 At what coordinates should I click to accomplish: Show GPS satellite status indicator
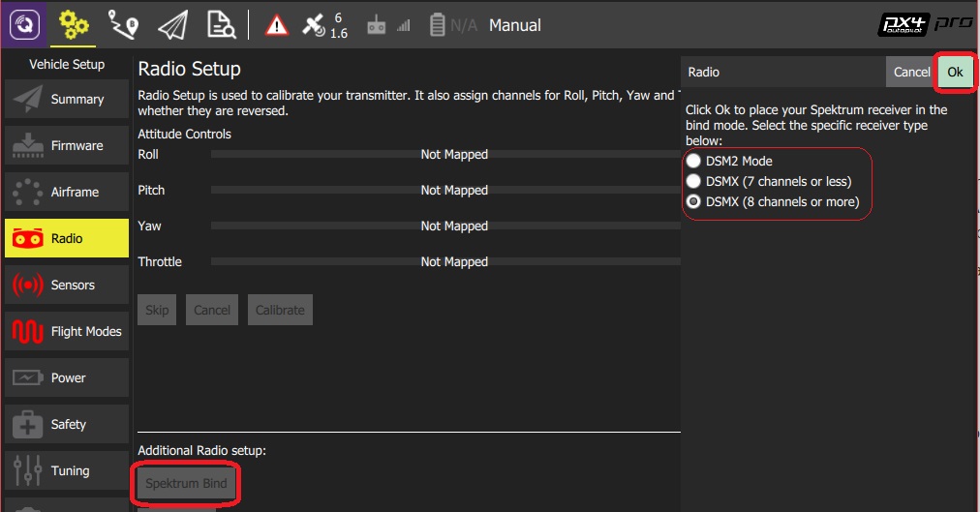[323, 26]
